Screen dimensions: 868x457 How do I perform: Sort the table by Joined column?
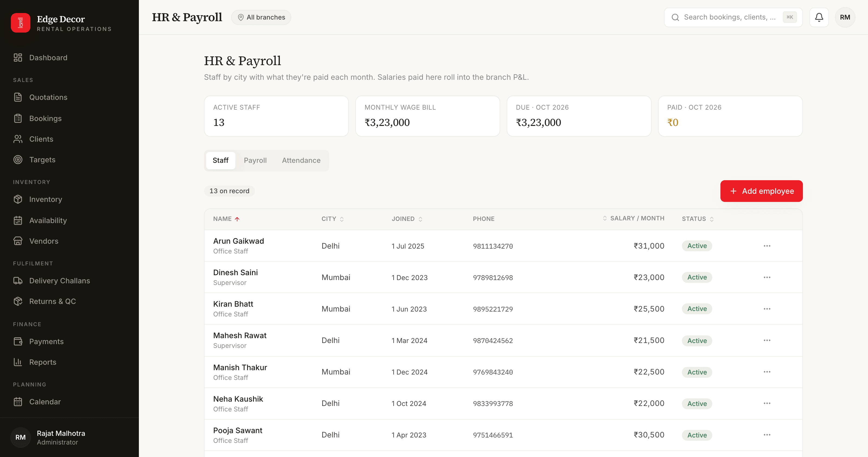pos(407,219)
